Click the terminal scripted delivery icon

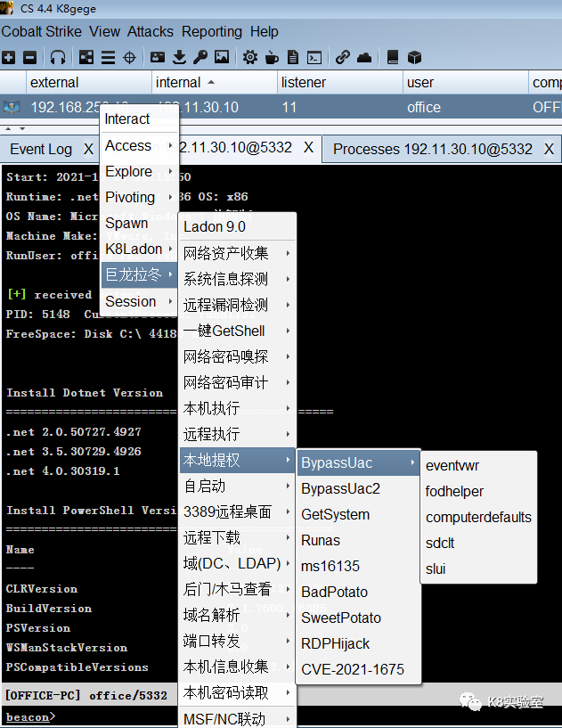[314, 58]
